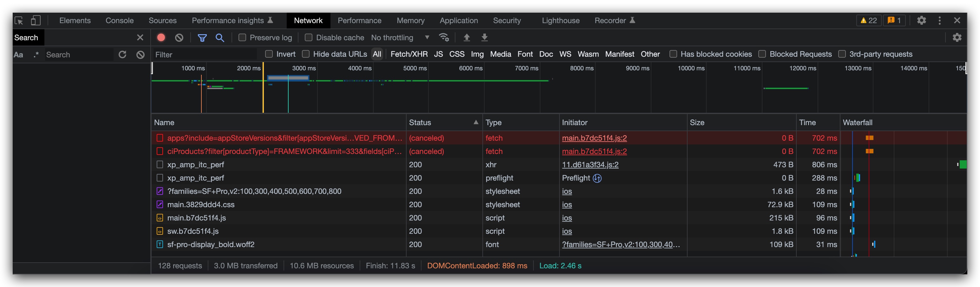This screenshot has height=287, width=980.
Task: Click the import HAR upload icon
Action: 467,37
